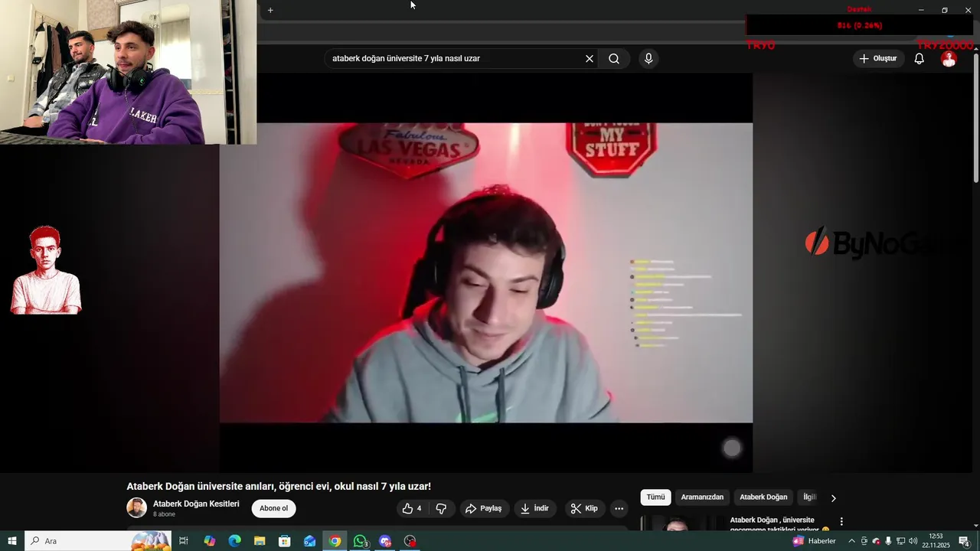Open the Ataberk Doğan Kesitleri channel name
980x551 pixels.
(x=196, y=504)
